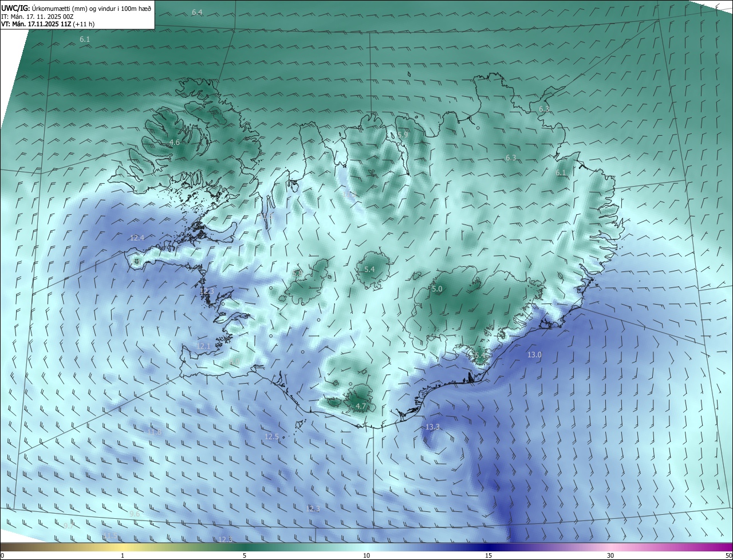Click the 12.5 value label
Screen dimensions: 733x560
pos(271,436)
